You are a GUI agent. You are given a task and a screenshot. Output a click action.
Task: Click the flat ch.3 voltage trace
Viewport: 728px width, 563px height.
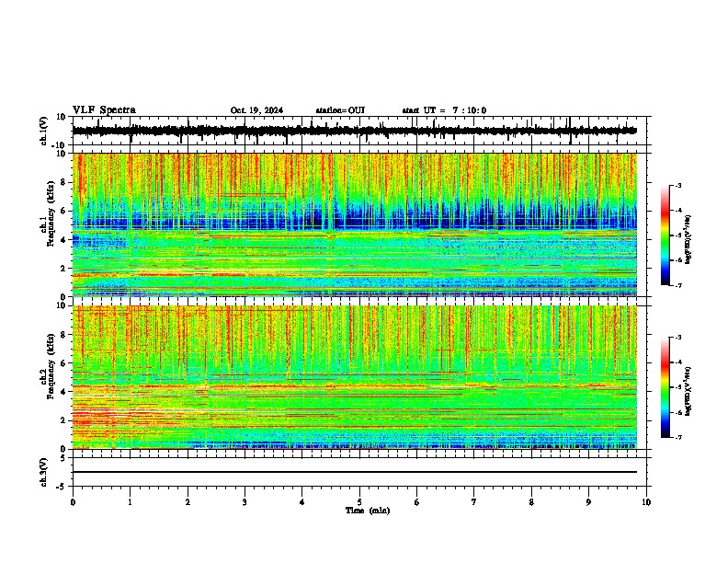pos(354,472)
